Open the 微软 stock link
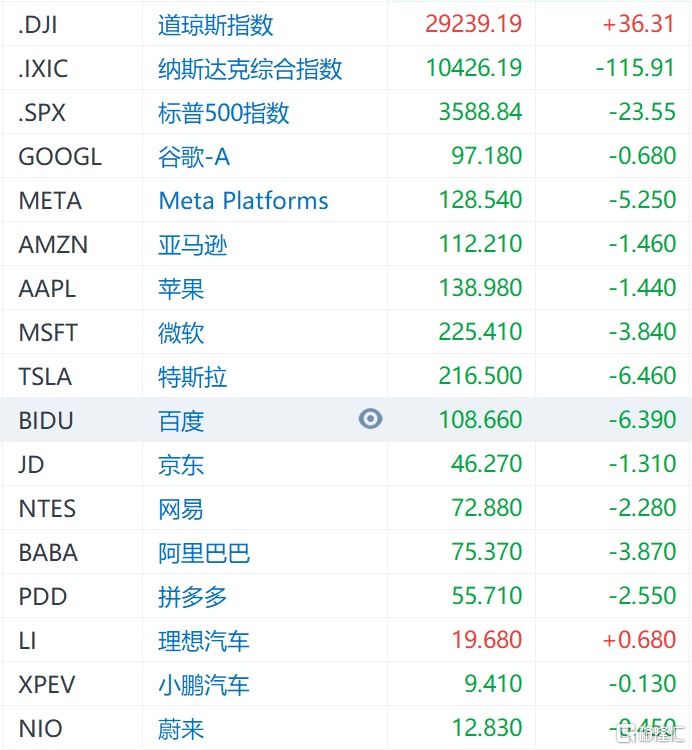 click(x=181, y=333)
